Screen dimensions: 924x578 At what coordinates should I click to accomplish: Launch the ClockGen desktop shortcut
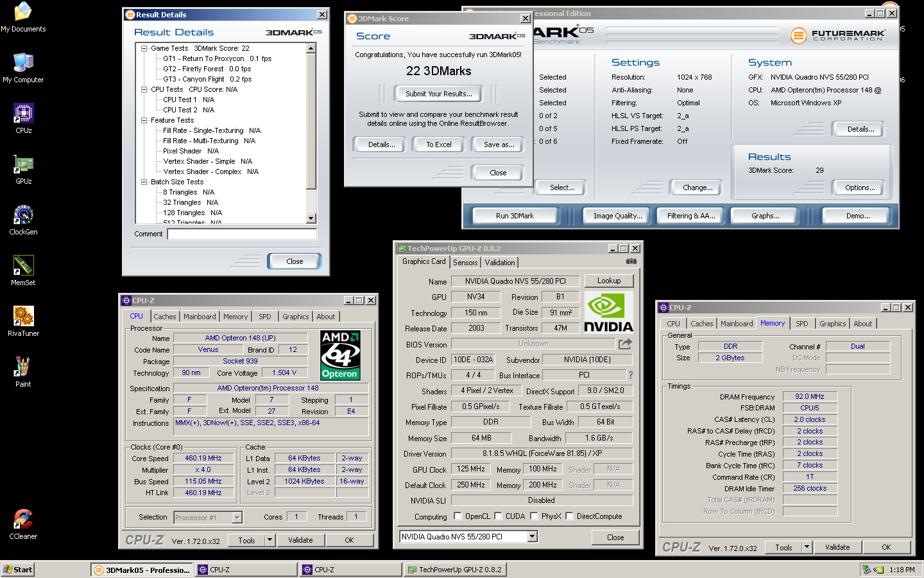click(x=23, y=220)
